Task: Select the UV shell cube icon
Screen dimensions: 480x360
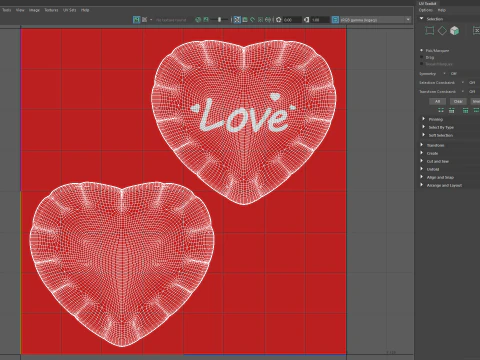Action: pos(454,31)
